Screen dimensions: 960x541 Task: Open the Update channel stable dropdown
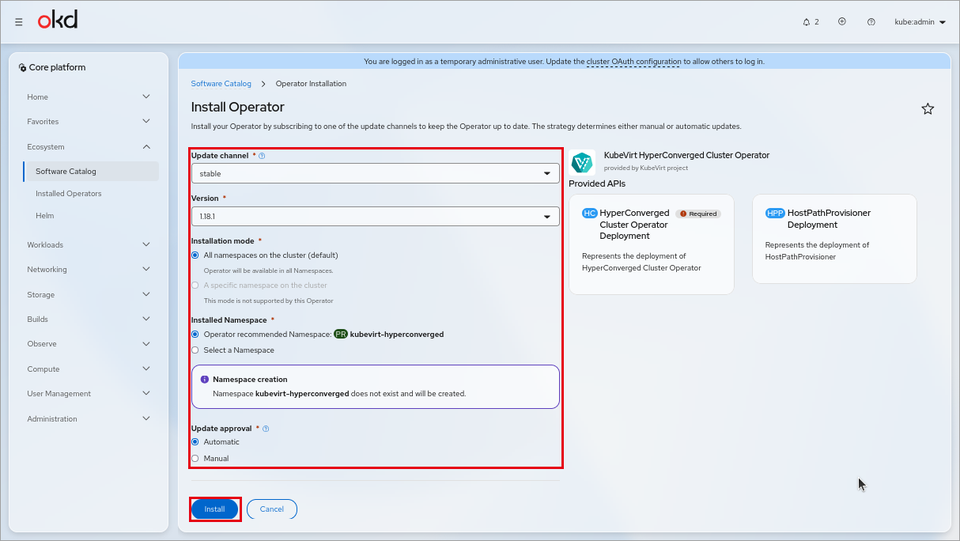click(375, 174)
